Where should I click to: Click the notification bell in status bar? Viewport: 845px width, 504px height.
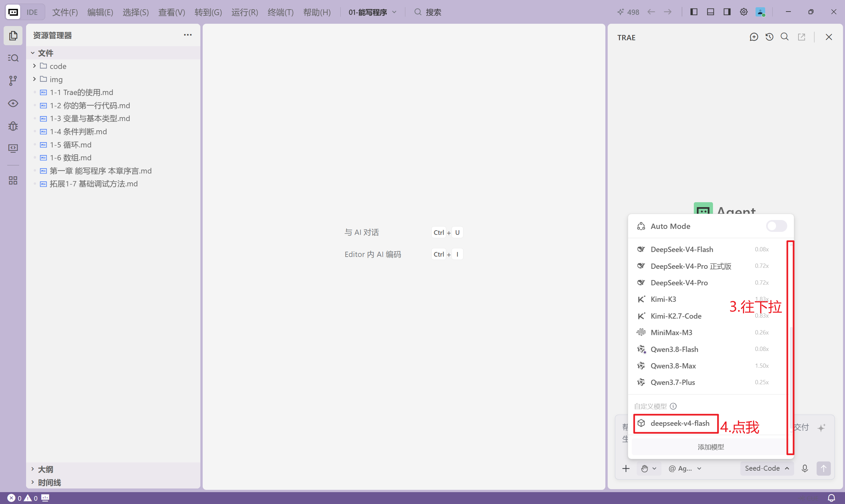coord(831,498)
